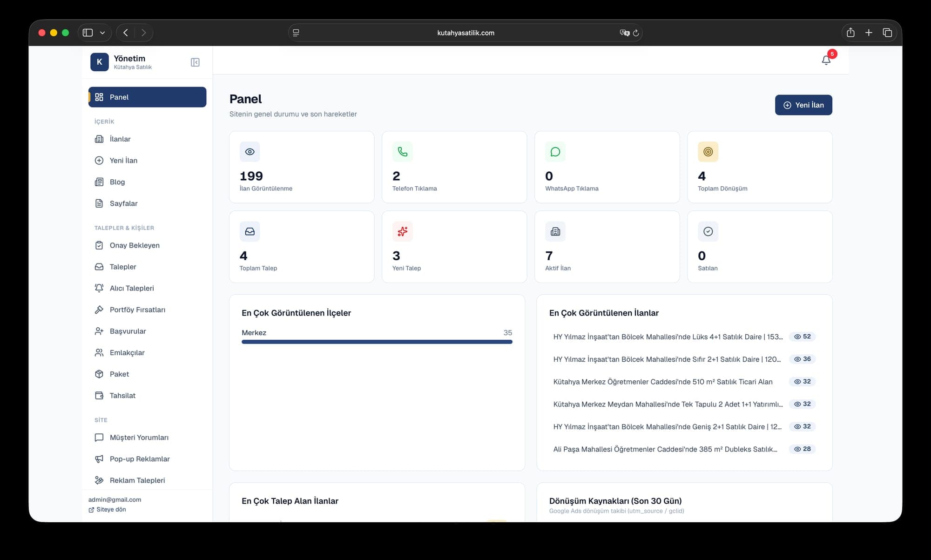Open Başvurular in the sidebar
This screenshot has height=560, width=931.
pyautogui.click(x=147, y=331)
